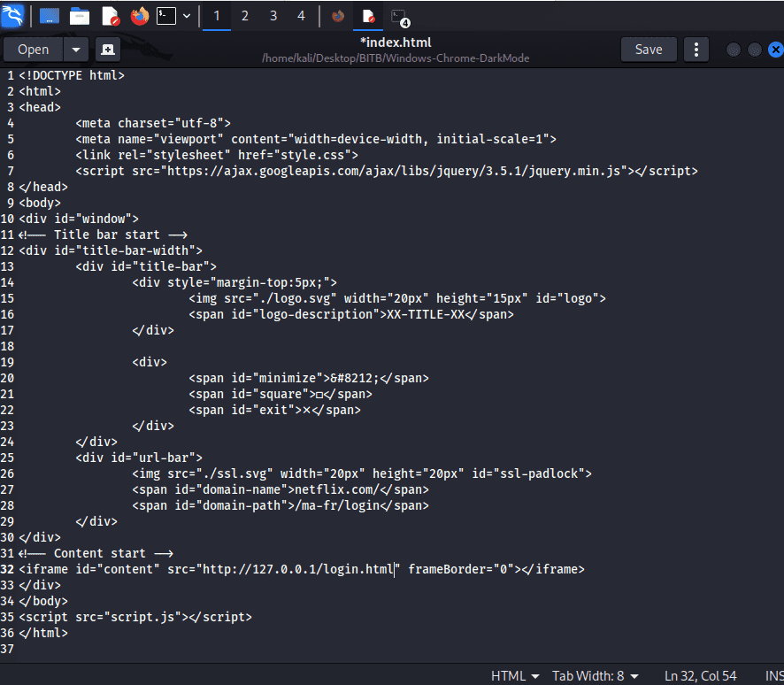Screen dimensions: 784x685
Task: Open the Kali Linux applications menu
Action: pyautogui.click(x=12, y=16)
